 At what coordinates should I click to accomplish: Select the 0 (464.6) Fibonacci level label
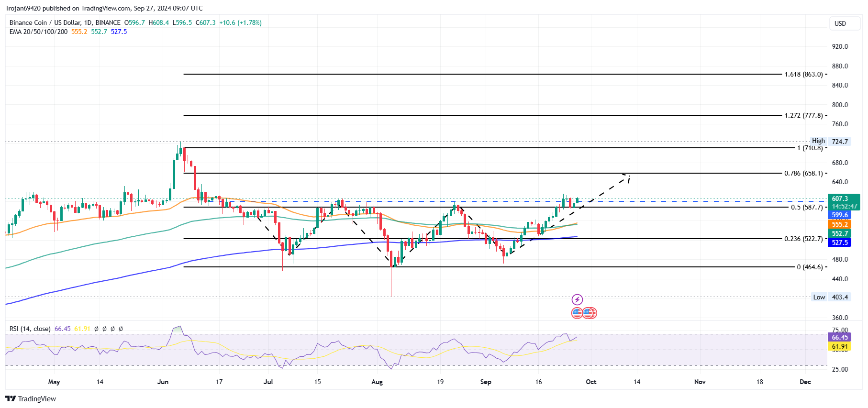[x=810, y=267]
